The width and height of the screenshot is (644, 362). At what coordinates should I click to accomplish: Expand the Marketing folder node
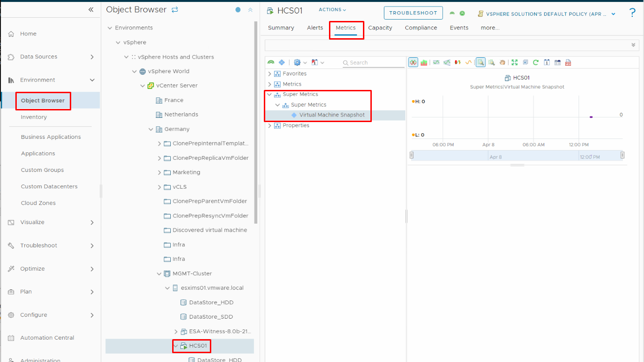[x=160, y=172]
